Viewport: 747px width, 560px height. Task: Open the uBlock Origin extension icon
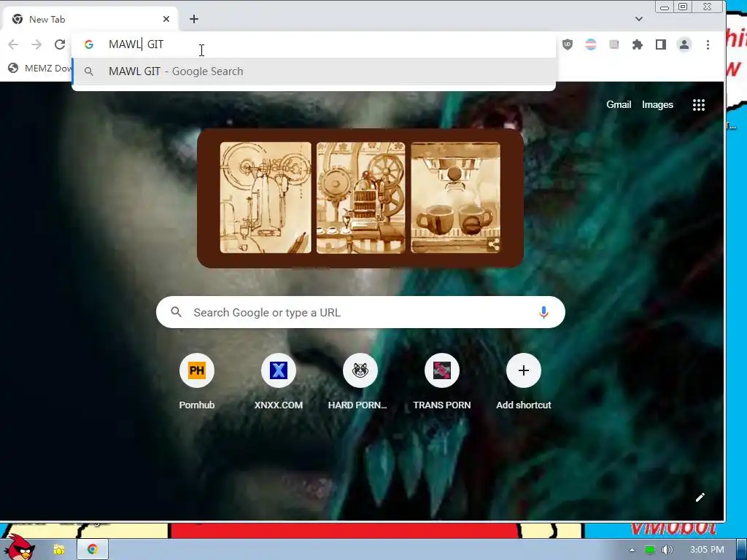(568, 44)
